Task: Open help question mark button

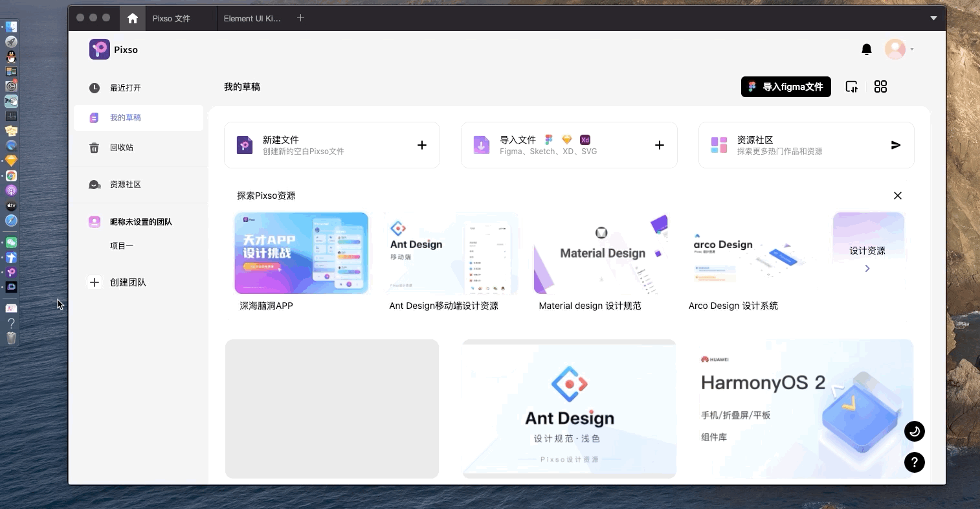Action: point(915,462)
